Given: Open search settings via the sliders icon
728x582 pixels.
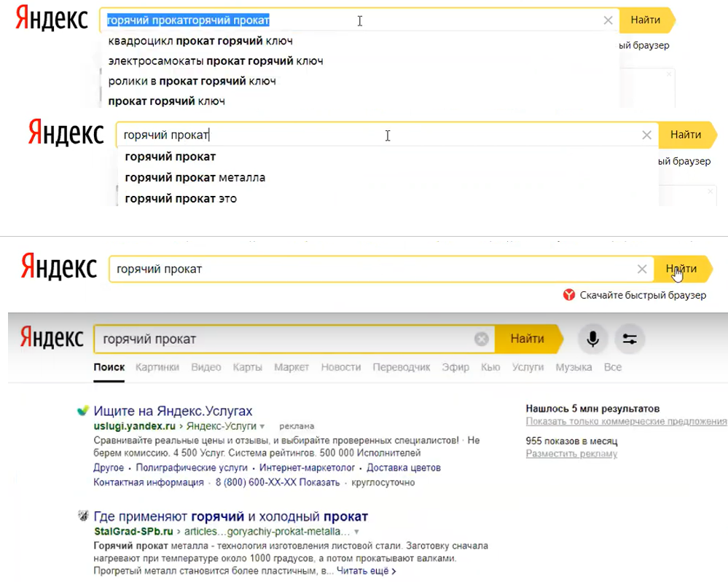Looking at the screenshot, I should (630, 339).
